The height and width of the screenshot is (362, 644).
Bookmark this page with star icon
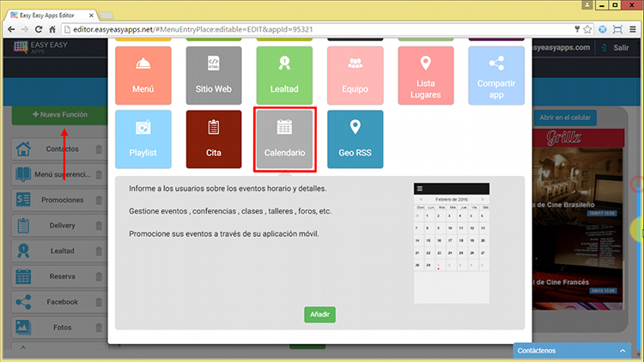point(587,29)
